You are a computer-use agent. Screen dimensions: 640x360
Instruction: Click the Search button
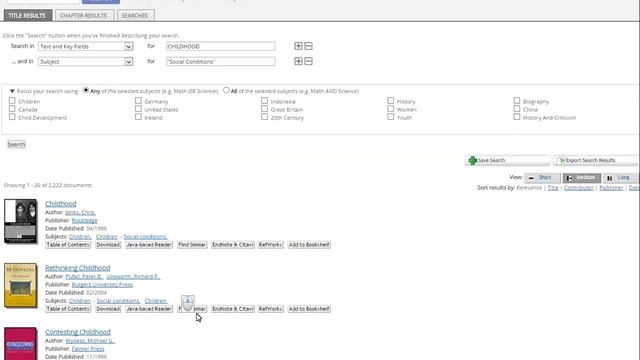coord(16,144)
